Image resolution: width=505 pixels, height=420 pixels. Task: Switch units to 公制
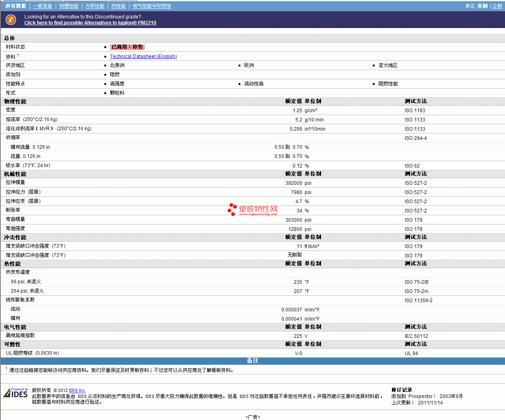tap(497, 6)
